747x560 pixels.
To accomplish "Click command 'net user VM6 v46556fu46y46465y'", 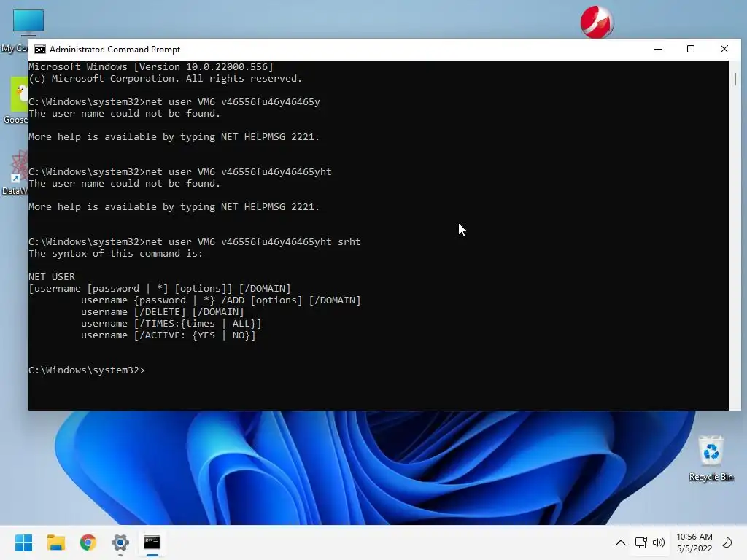I will click(x=233, y=102).
